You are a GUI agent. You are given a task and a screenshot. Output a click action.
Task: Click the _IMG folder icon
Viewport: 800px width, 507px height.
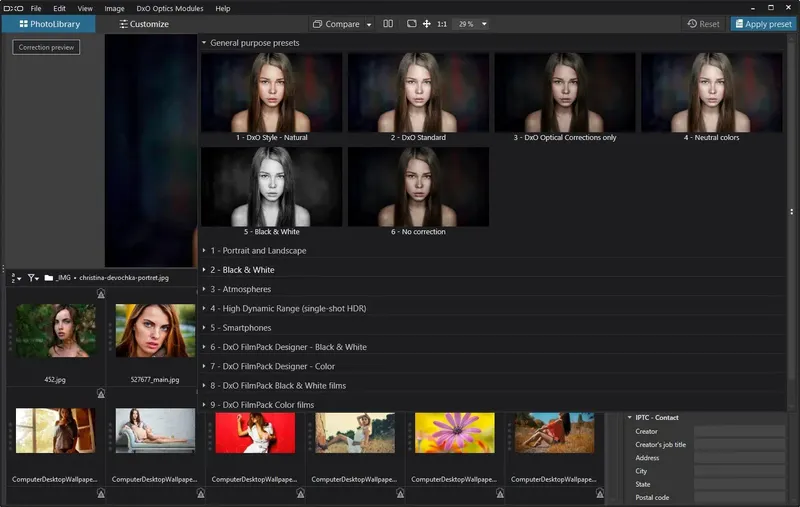49,277
